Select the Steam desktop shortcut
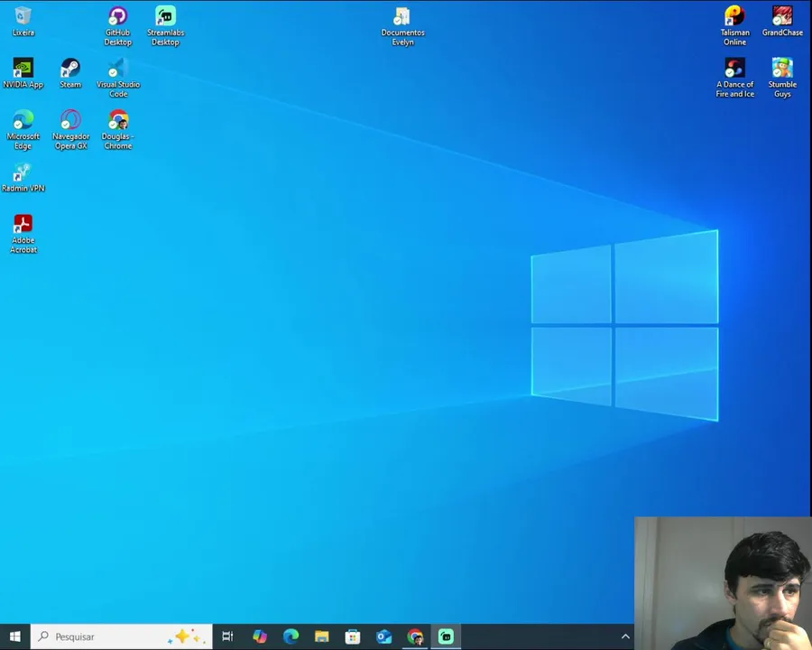Image resolution: width=812 pixels, height=650 pixels. point(70,73)
